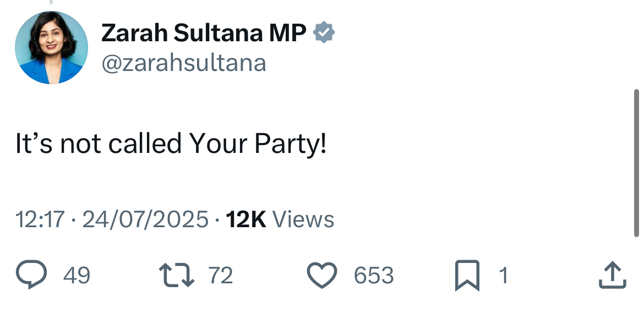Like the tweet with the heart icon
This screenshot has width=644, height=313.
[321, 275]
